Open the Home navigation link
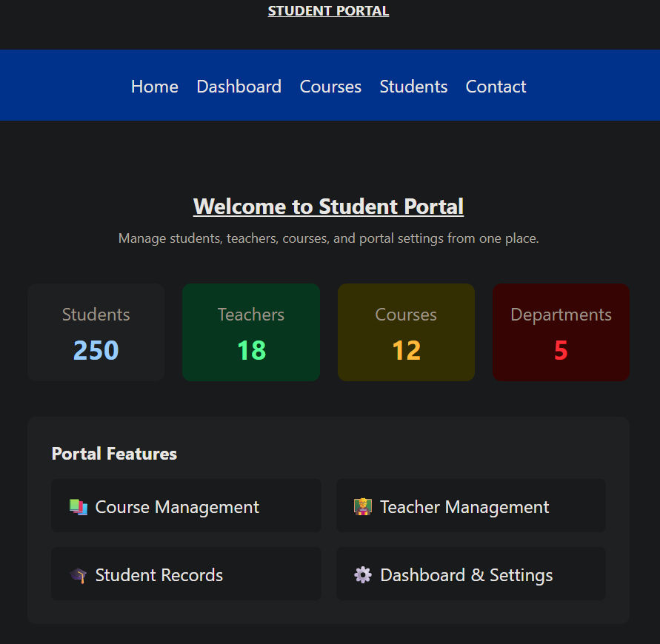Image resolution: width=660 pixels, height=644 pixels. point(155,87)
